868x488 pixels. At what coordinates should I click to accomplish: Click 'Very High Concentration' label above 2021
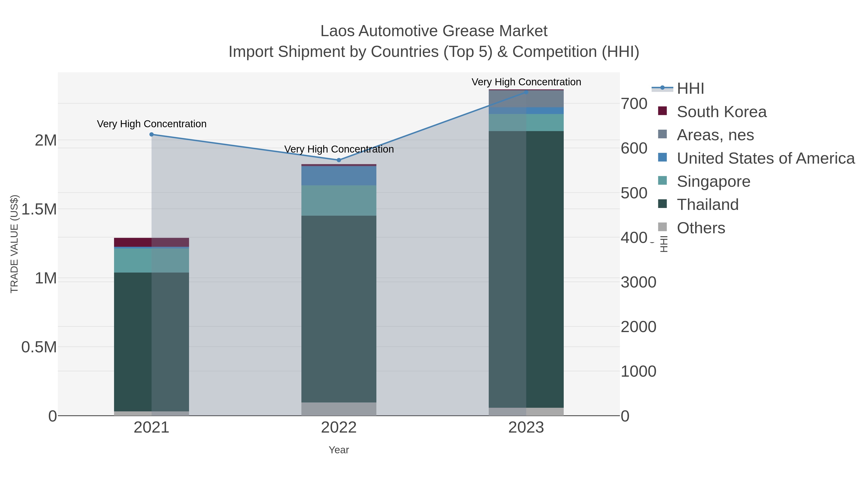click(152, 124)
